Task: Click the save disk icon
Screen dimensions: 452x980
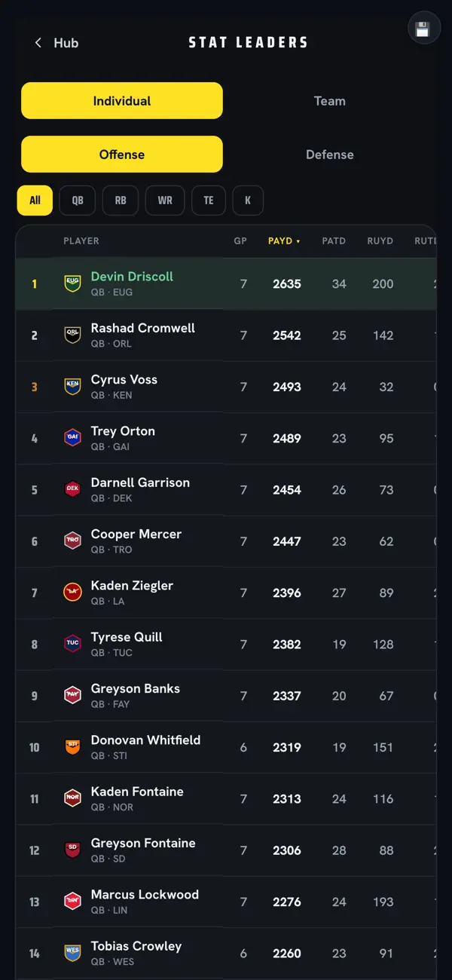Action: pos(423,29)
